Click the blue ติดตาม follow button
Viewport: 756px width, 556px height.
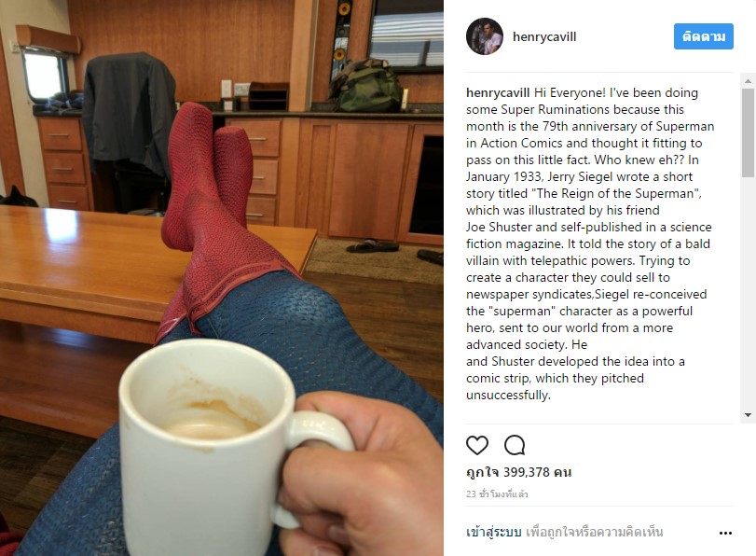click(704, 36)
